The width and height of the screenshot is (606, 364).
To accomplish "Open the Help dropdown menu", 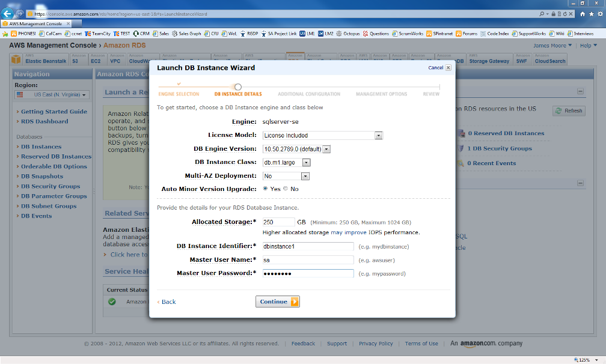I will [x=589, y=46].
